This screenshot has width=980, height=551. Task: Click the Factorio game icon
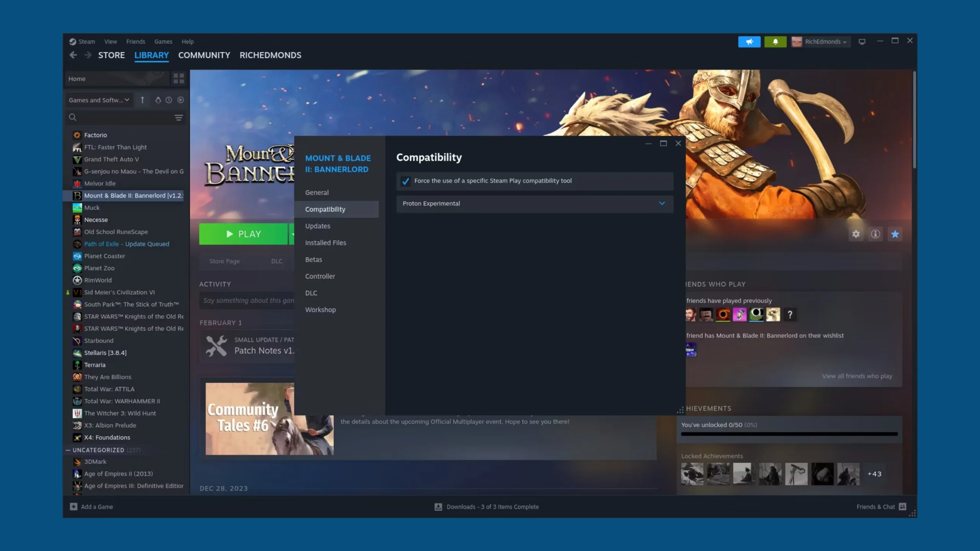pyautogui.click(x=77, y=135)
